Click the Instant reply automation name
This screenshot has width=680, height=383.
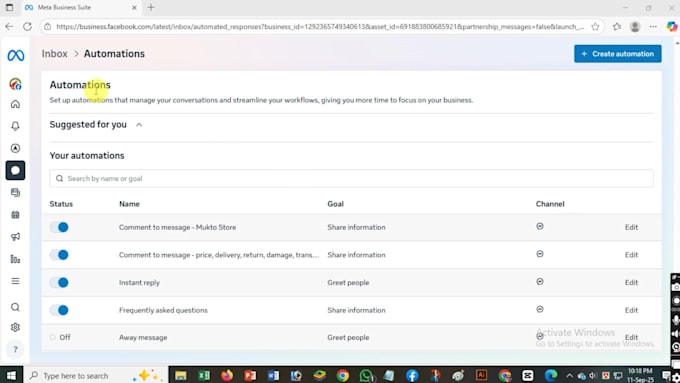[139, 283]
